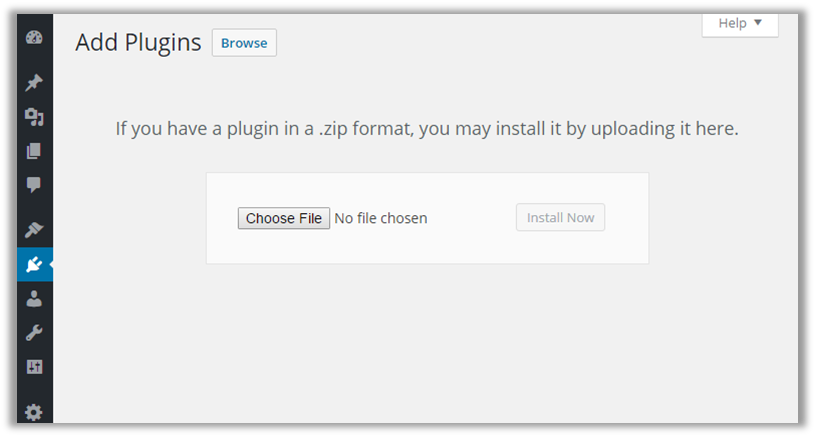Click the highlighted Plugins plug icon

tap(34, 264)
